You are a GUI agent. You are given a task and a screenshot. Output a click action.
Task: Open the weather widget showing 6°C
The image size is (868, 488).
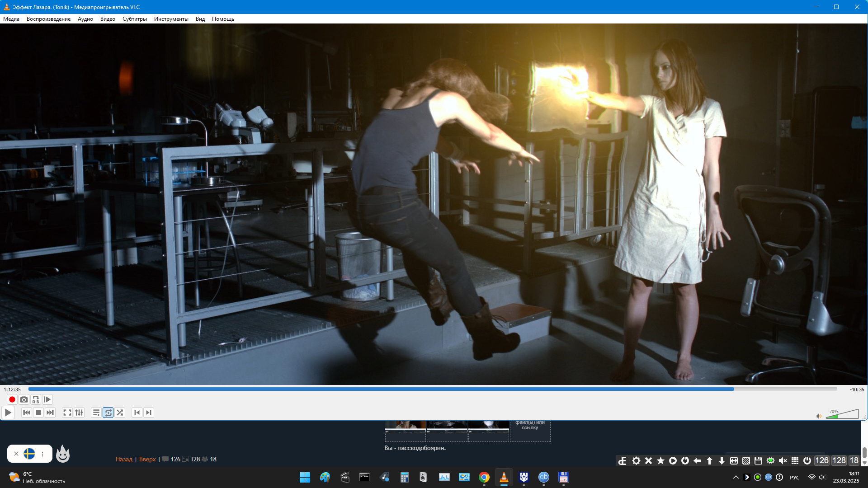(37, 477)
